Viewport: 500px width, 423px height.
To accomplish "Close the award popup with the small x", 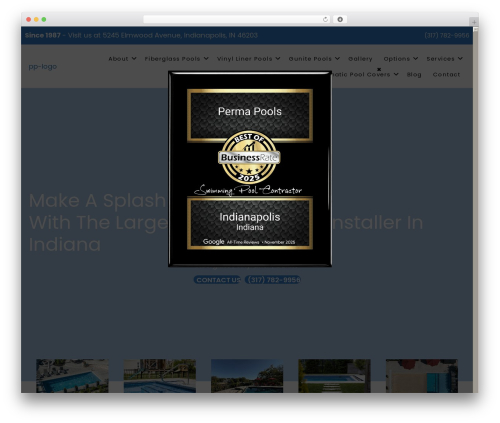I will [x=379, y=69].
